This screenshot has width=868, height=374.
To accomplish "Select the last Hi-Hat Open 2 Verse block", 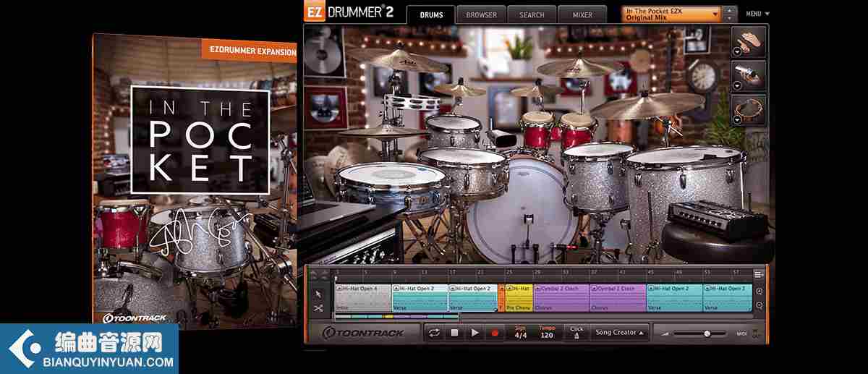I will click(x=728, y=298).
